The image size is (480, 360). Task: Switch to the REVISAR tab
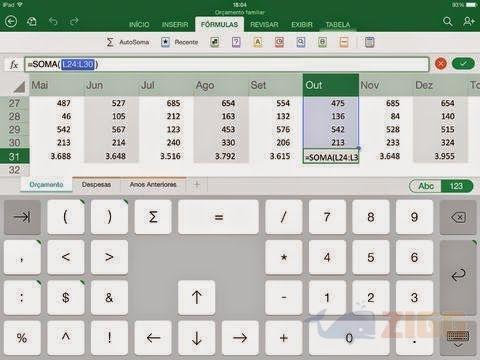[x=264, y=25]
